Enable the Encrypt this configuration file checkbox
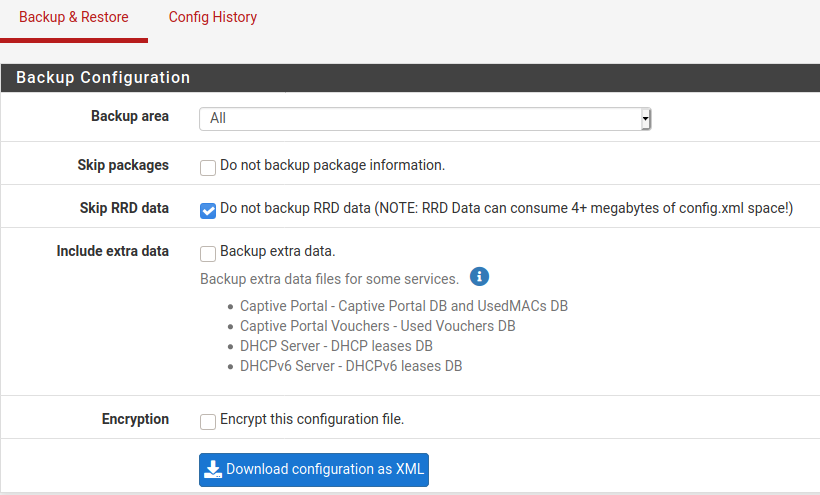Image resolution: width=820 pixels, height=495 pixels. (208, 422)
